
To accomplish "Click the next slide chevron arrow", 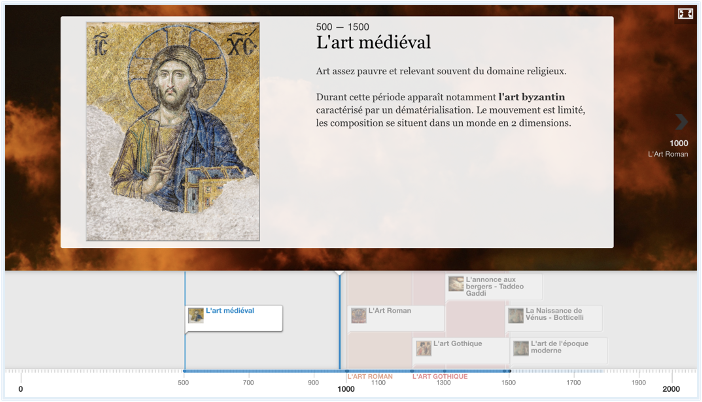I will click(681, 121).
